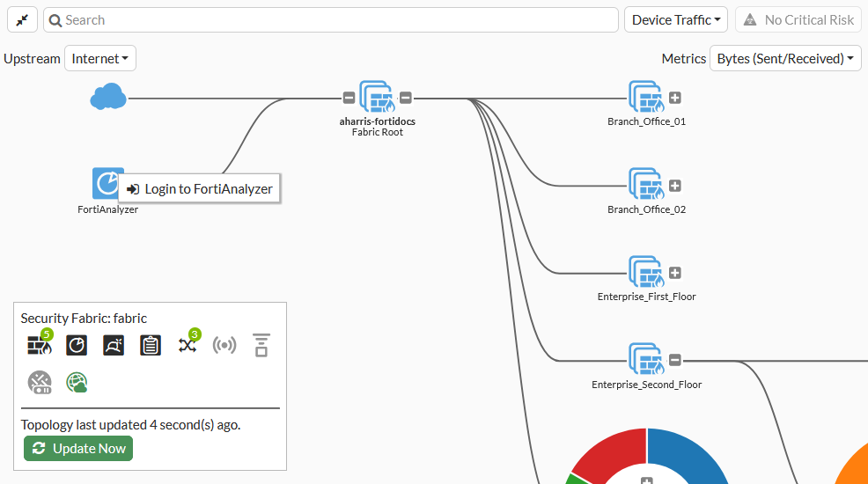Click the aharris-fortidocs Fabric Root device icon

click(377, 97)
